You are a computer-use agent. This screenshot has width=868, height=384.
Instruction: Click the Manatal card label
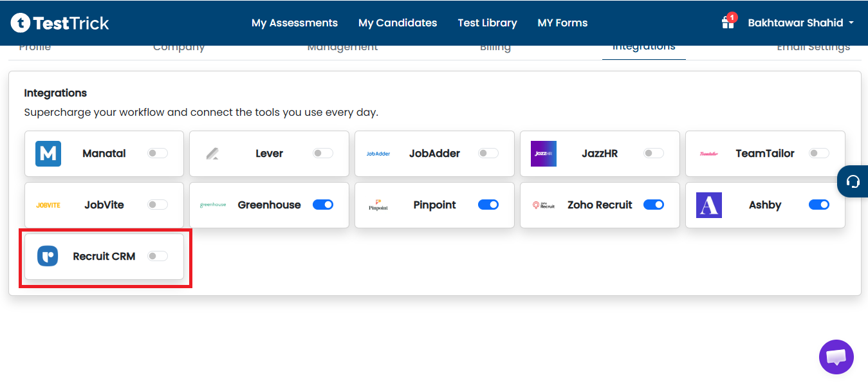[104, 154]
